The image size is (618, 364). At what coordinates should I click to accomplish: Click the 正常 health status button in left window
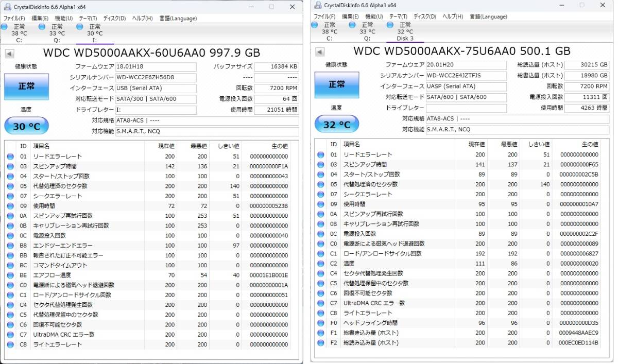26,86
